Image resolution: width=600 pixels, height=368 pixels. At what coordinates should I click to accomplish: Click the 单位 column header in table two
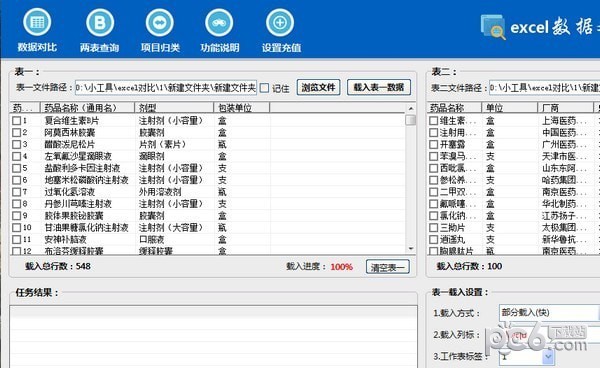click(509, 108)
